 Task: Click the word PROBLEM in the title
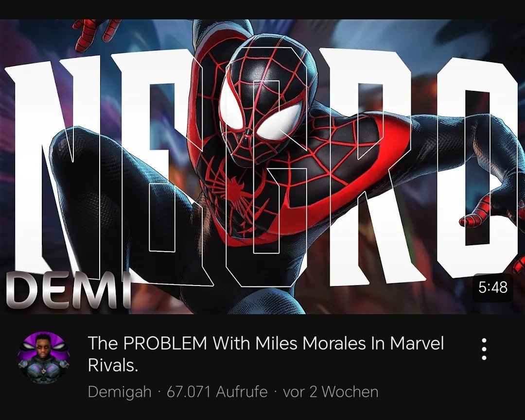165,343
